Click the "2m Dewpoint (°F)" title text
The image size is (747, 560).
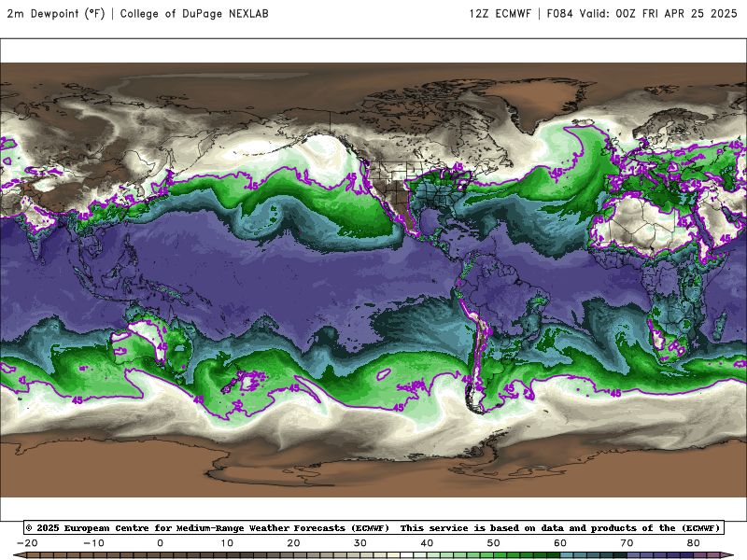point(56,14)
